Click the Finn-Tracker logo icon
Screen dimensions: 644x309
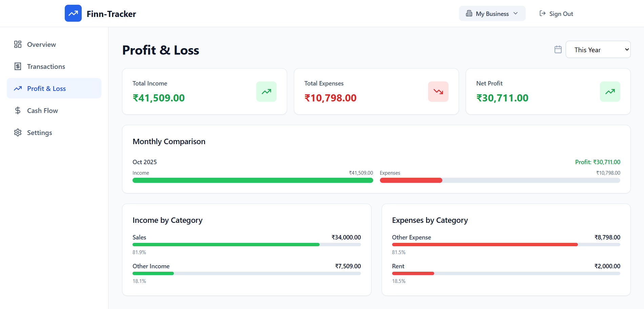coord(73,14)
